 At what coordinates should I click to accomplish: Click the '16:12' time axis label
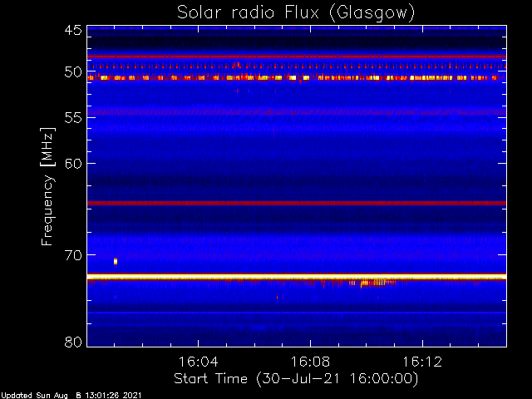click(x=422, y=362)
